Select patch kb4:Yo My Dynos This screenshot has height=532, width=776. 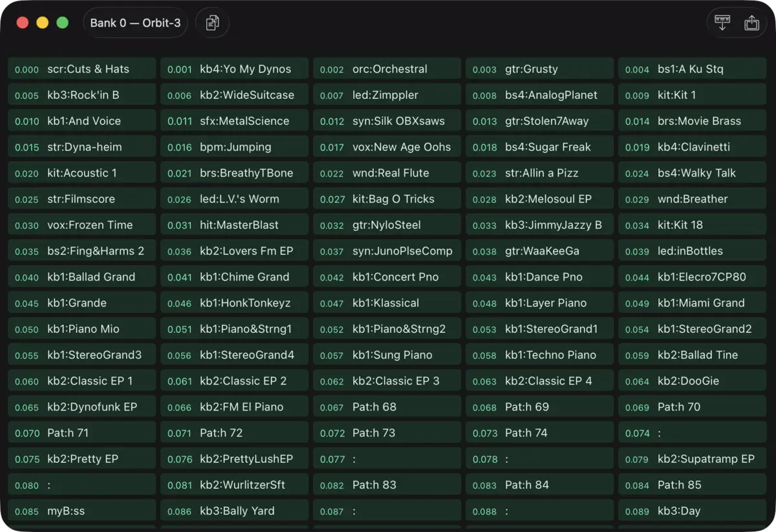[x=235, y=69]
